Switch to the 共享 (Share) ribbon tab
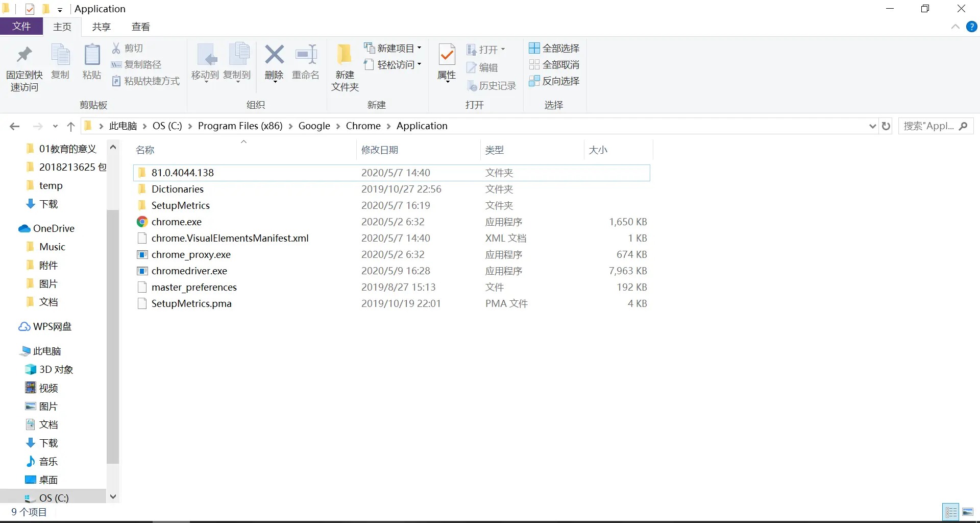 101,27
